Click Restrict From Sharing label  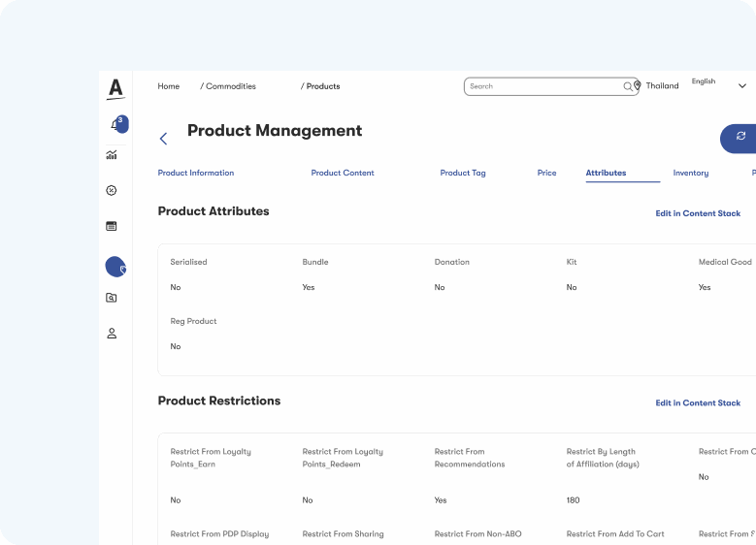point(343,534)
